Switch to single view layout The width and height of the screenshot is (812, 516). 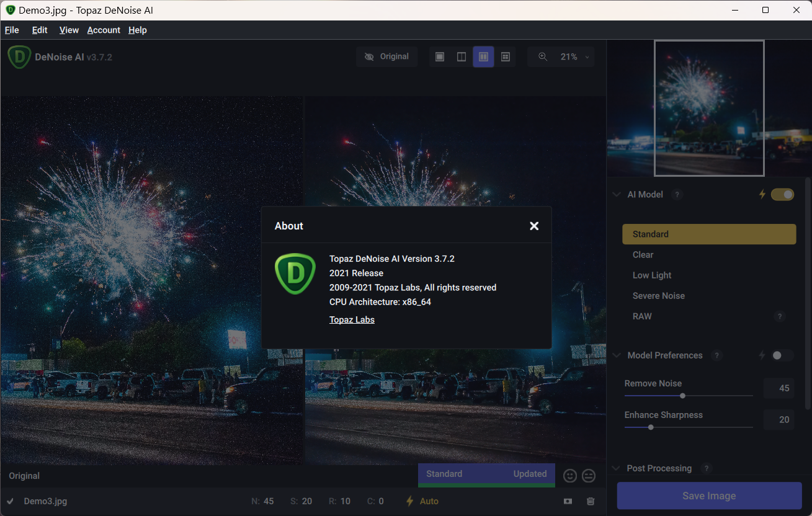coord(440,57)
